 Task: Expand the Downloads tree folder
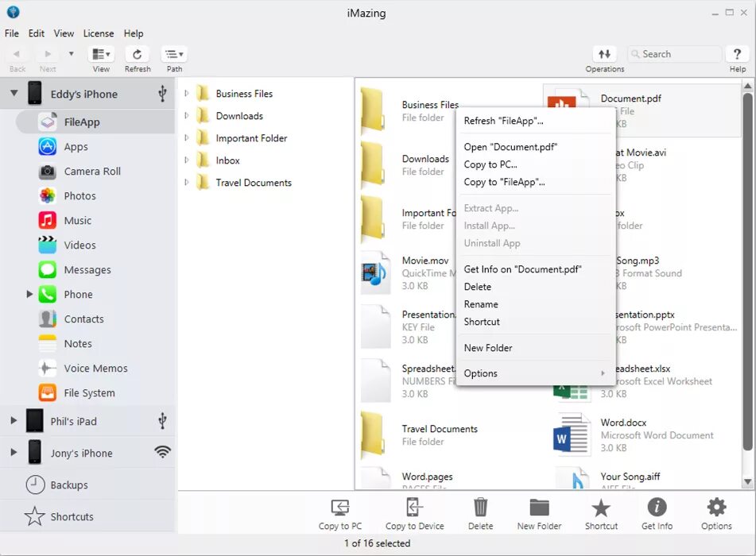186,116
